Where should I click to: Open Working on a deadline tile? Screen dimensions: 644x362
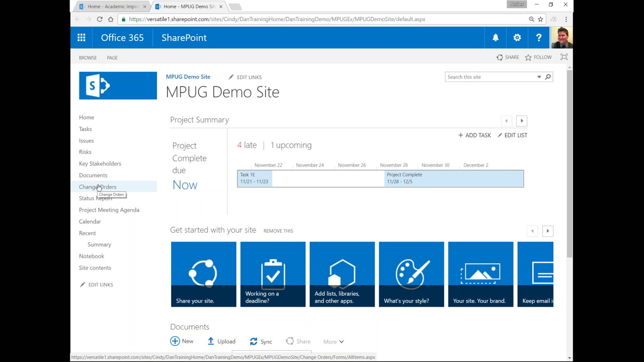[273, 274]
